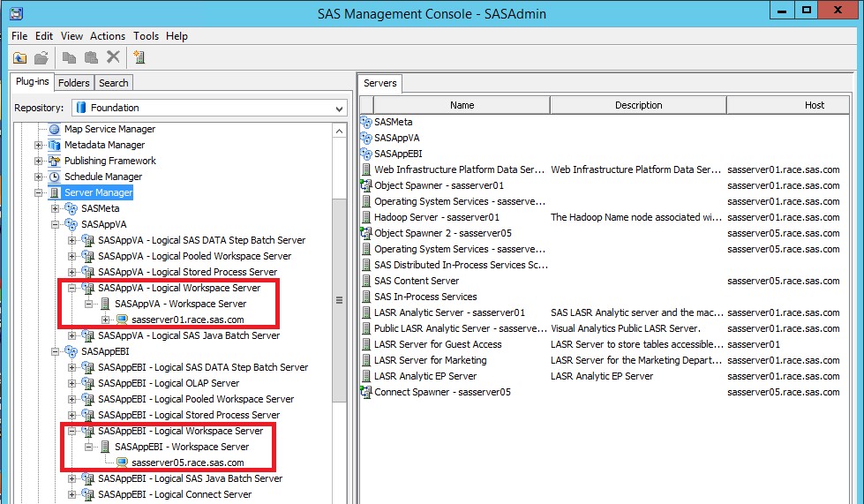Click the Delete X toolbar icon
This screenshot has height=504, width=864.
(x=113, y=58)
